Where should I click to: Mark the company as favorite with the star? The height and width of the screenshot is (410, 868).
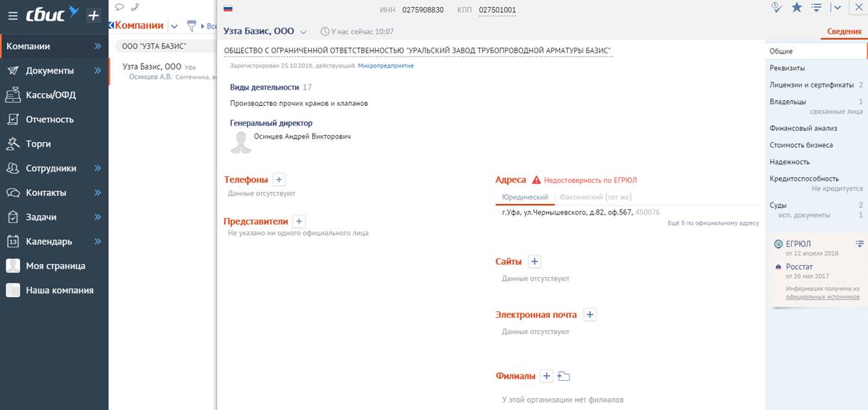click(x=796, y=7)
